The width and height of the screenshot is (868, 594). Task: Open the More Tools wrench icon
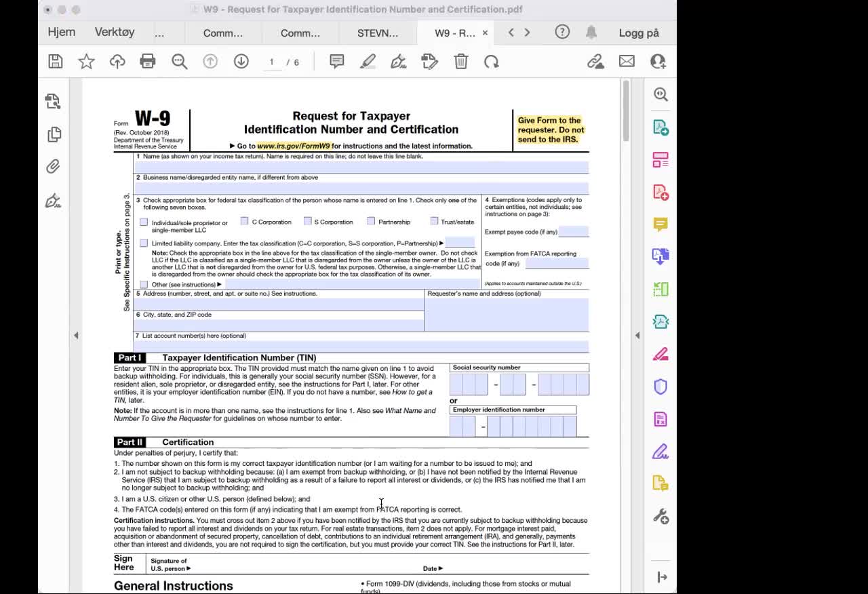661,517
